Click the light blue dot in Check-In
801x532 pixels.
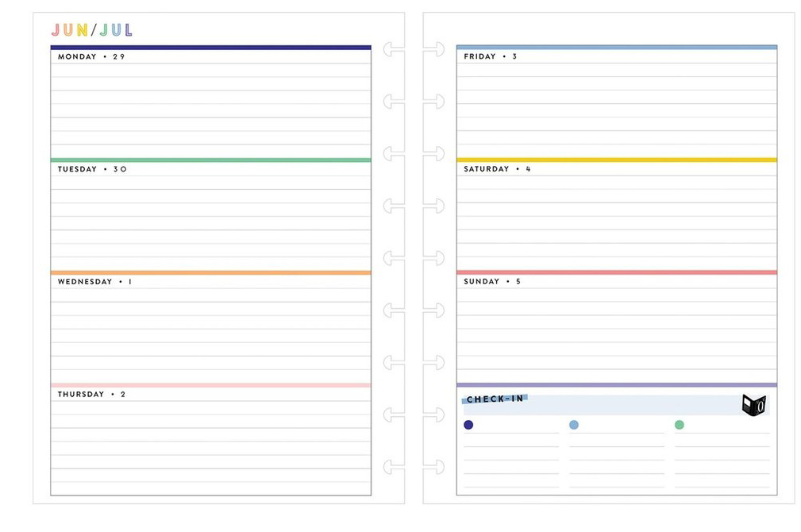(x=574, y=425)
